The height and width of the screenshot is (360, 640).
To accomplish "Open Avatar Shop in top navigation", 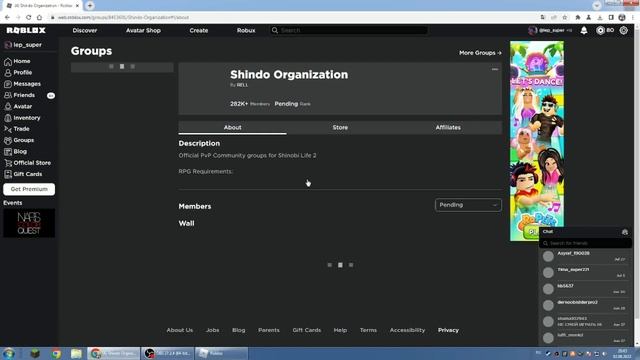I will pyautogui.click(x=143, y=31).
